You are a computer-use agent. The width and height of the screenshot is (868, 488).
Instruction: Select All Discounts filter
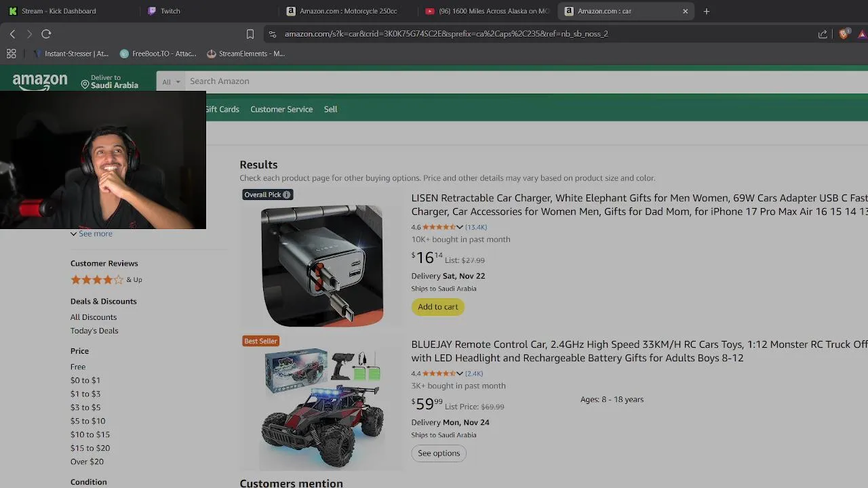94,317
